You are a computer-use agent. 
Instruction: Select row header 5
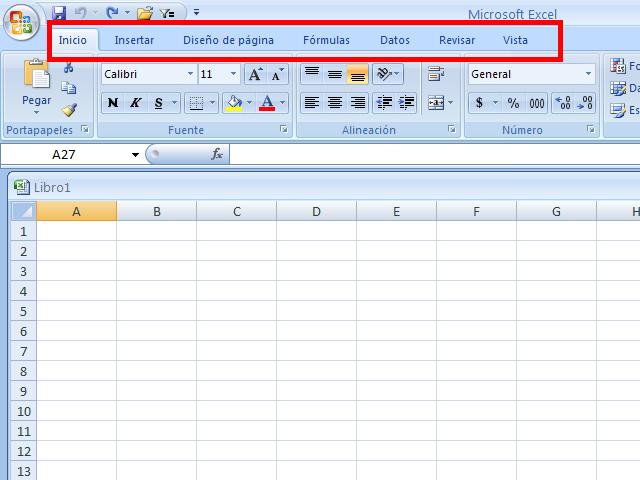[x=23, y=311]
